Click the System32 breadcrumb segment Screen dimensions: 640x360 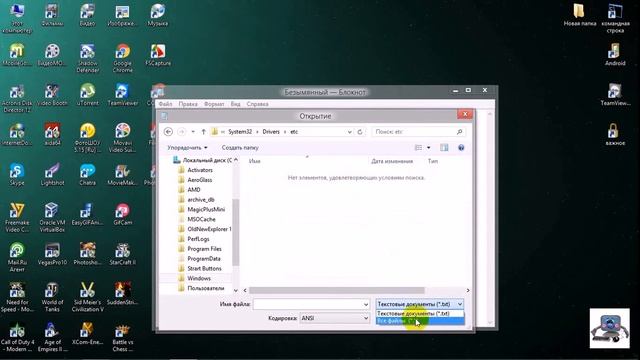(240, 132)
